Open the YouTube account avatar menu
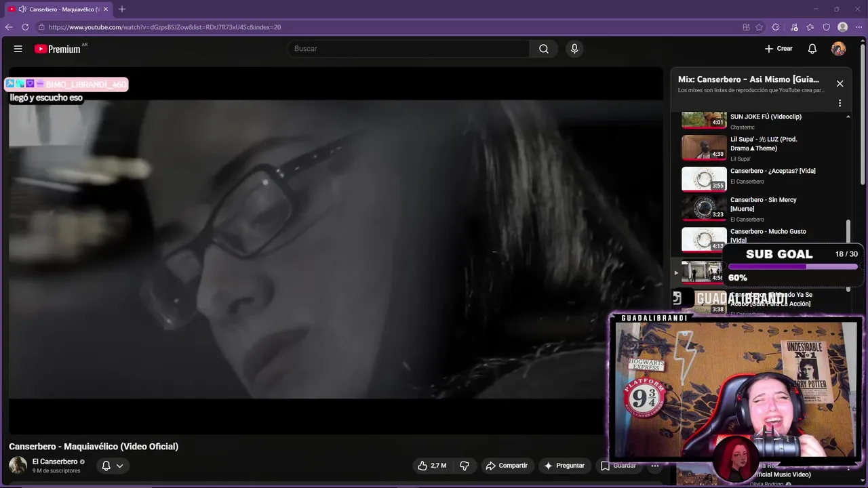 839,49
